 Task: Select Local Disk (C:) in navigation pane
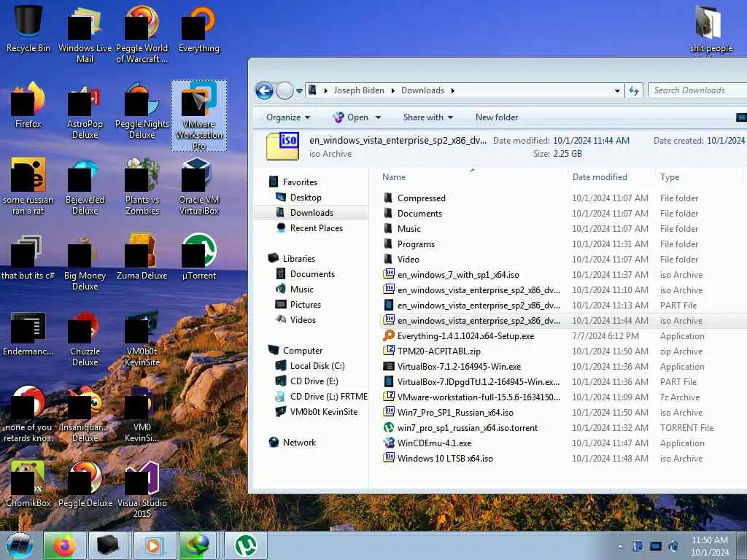[x=317, y=366]
